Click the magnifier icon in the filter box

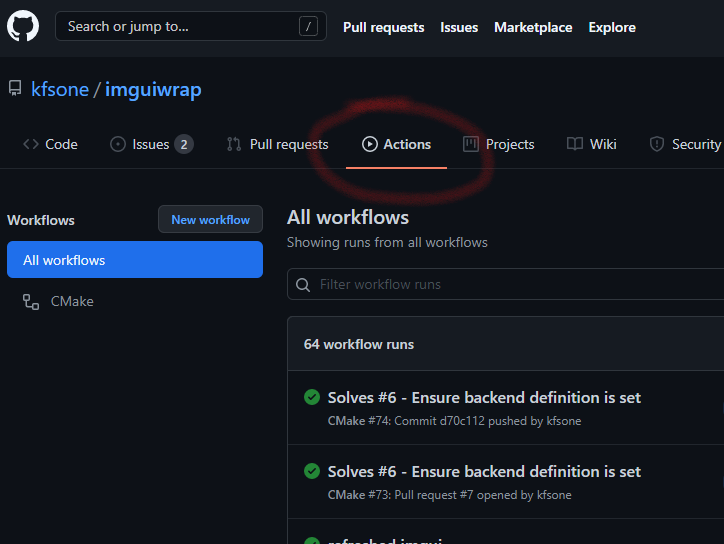(303, 284)
